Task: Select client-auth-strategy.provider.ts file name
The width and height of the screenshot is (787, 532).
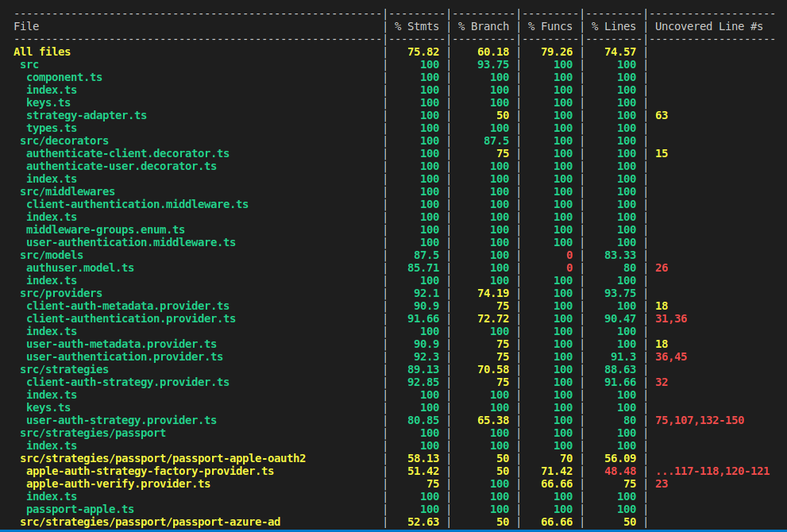Action: pyautogui.click(x=128, y=383)
